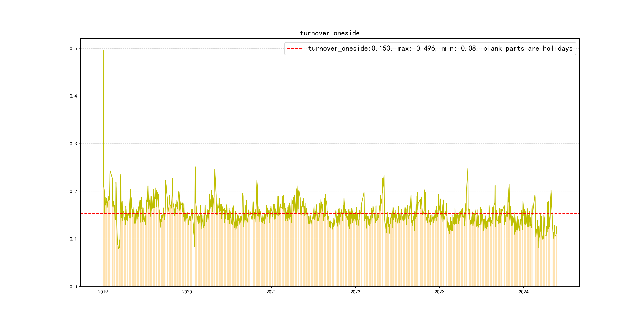This screenshot has width=644, height=322.
Task: Click the 0.2 y-axis tick label
Action: [73, 191]
